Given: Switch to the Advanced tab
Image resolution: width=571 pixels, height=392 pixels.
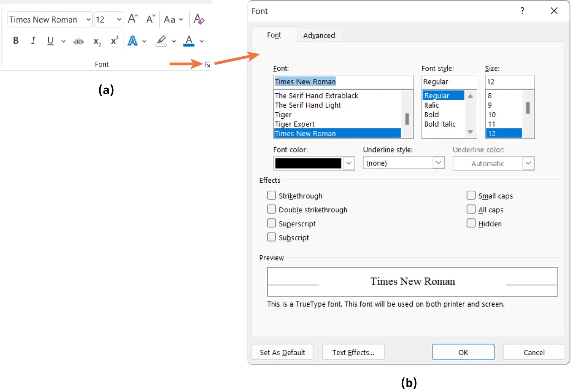Looking at the screenshot, I should point(319,35).
